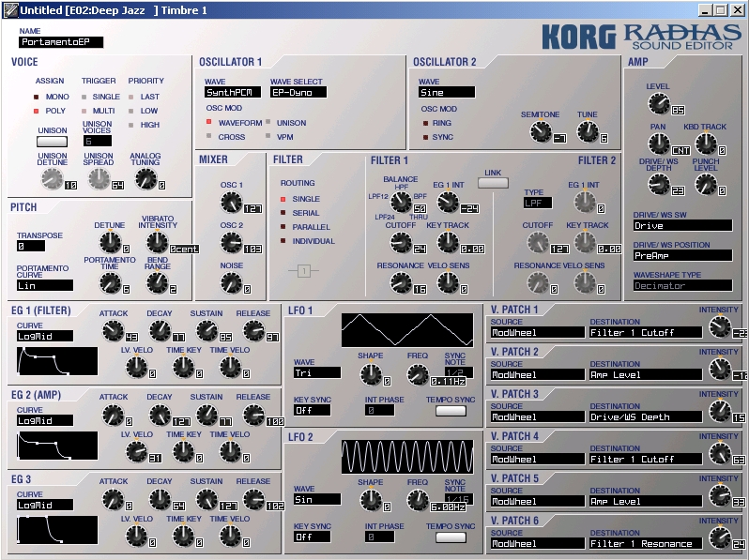749x560 pixels.
Task: Open Oscillator 2 WAVE dropdown Sine
Action: tap(447, 92)
